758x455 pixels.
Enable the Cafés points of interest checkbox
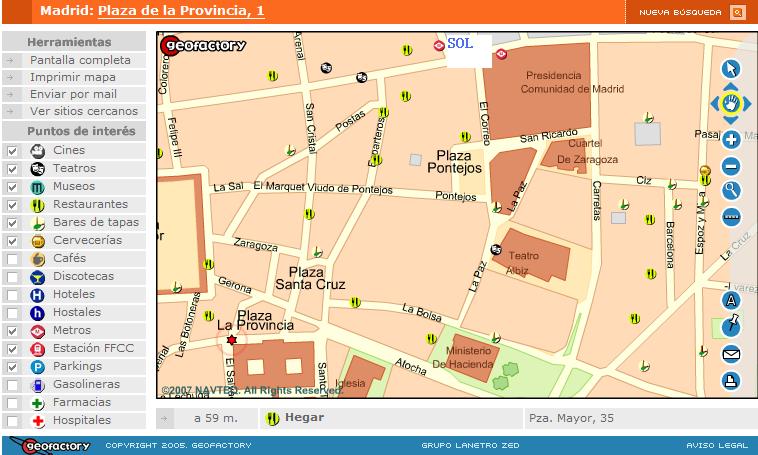coord(12,259)
